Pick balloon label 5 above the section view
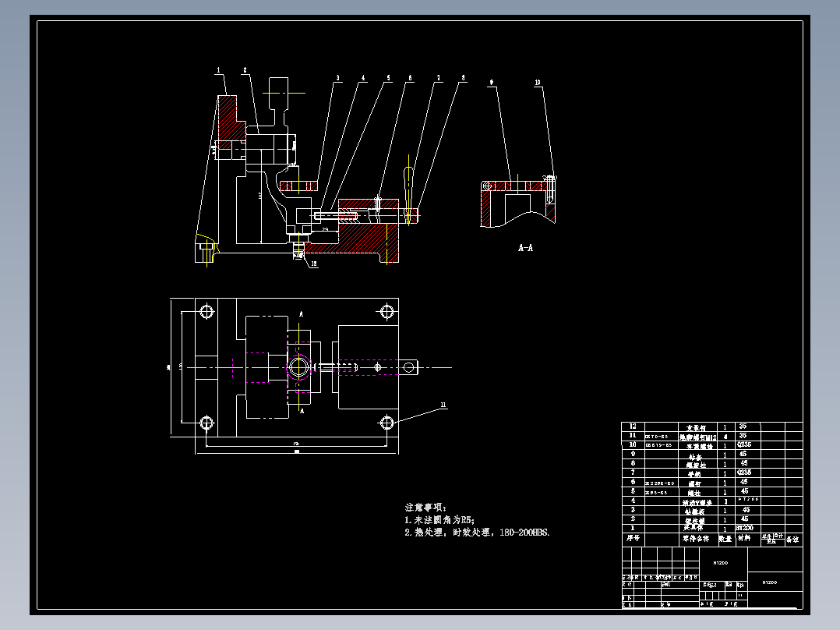 (x=388, y=78)
